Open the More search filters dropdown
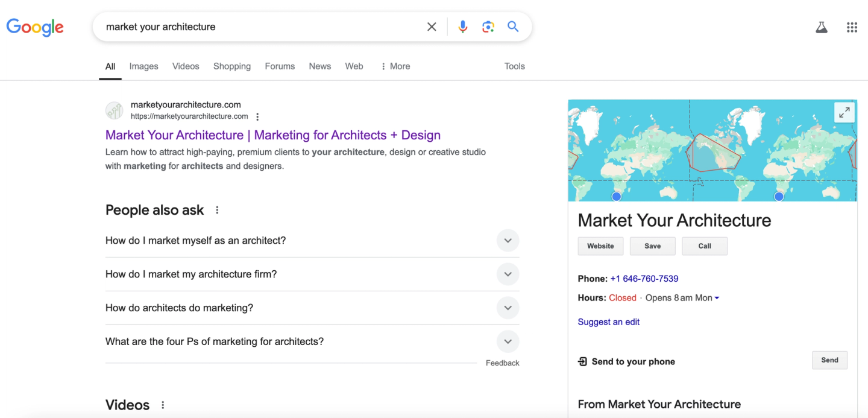This screenshot has width=868, height=418. coord(395,66)
